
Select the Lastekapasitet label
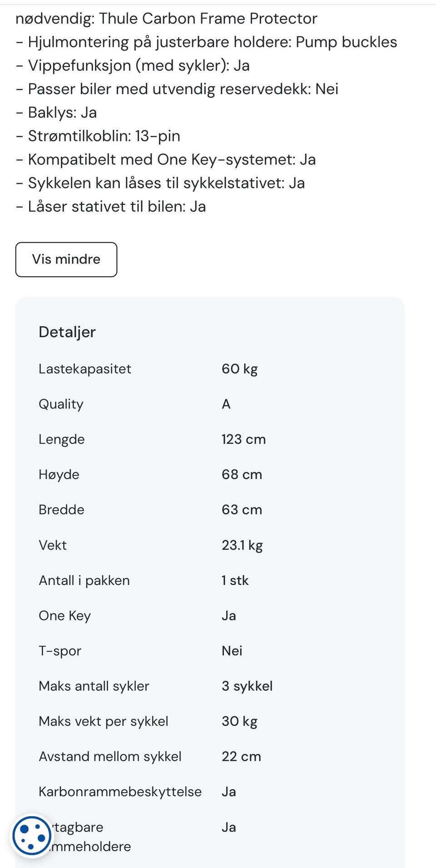pyautogui.click(x=85, y=369)
